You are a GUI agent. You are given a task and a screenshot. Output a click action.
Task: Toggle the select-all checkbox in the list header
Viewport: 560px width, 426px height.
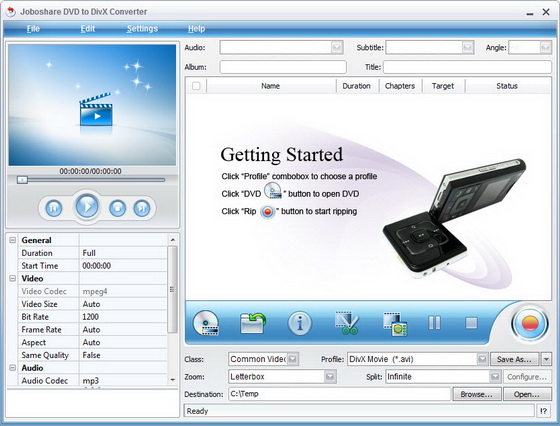click(196, 86)
